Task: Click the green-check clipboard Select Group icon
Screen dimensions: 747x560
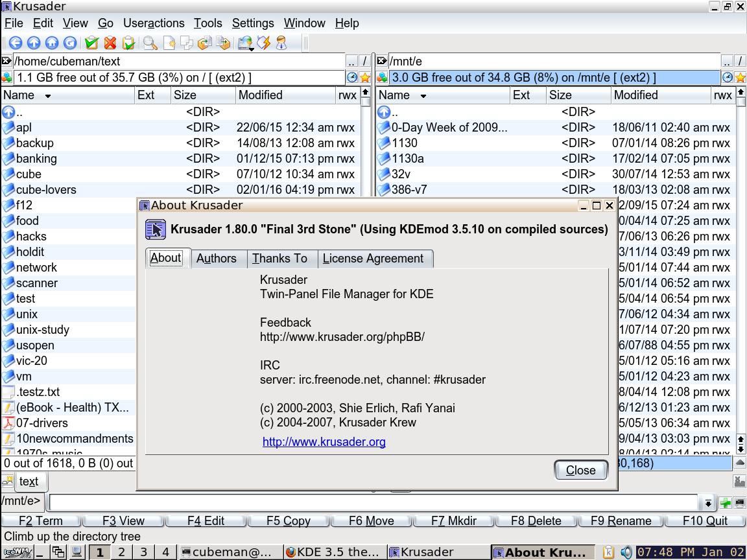Action: pyautogui.click(x=91, y=43)
